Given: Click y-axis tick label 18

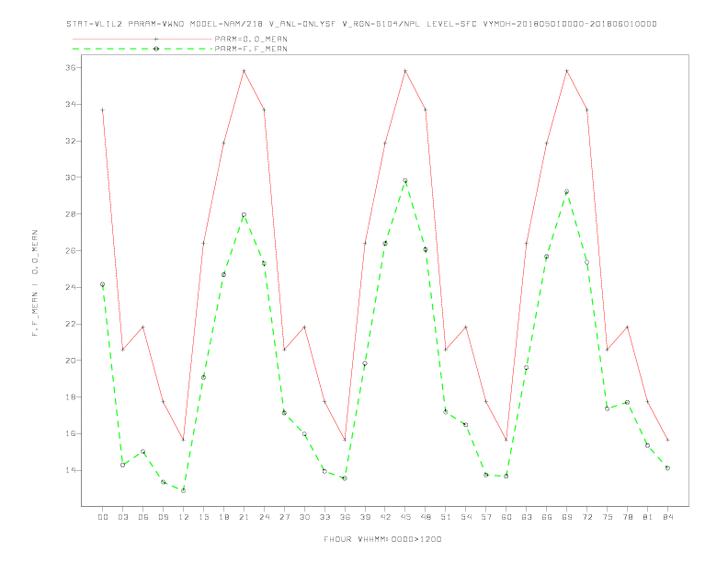Looking at the screenshot, I should [x=70, y=397].
